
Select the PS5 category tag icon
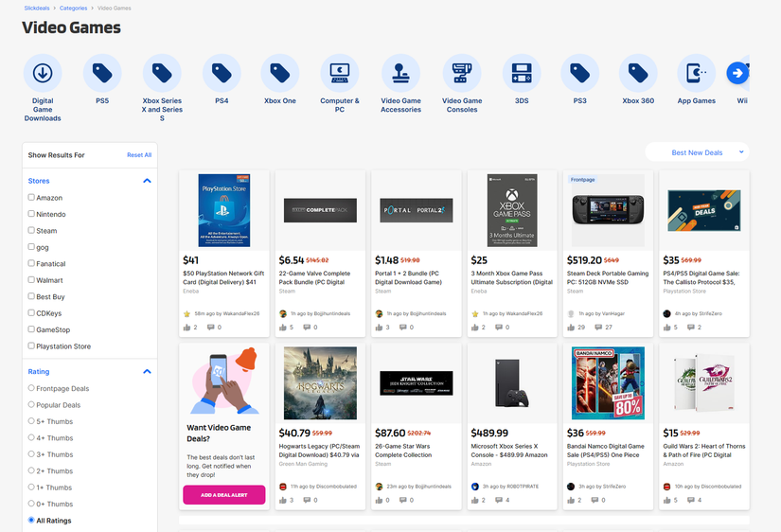tap(102, 73)
